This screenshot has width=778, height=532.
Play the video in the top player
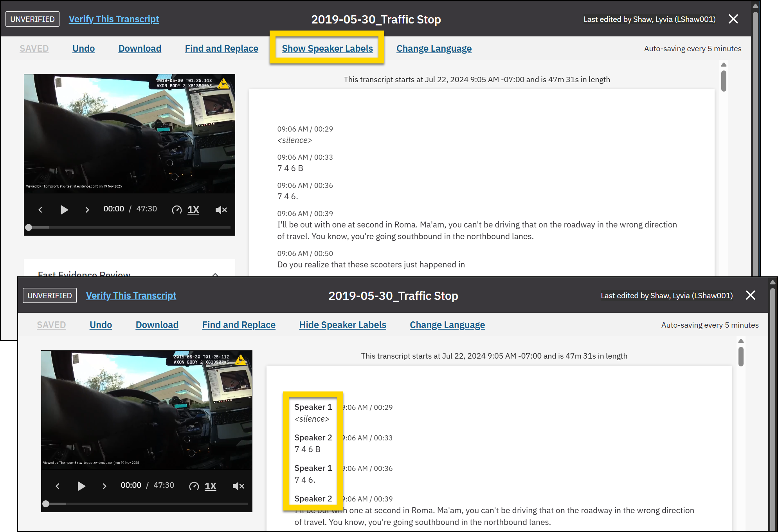(x=64, y=210)
